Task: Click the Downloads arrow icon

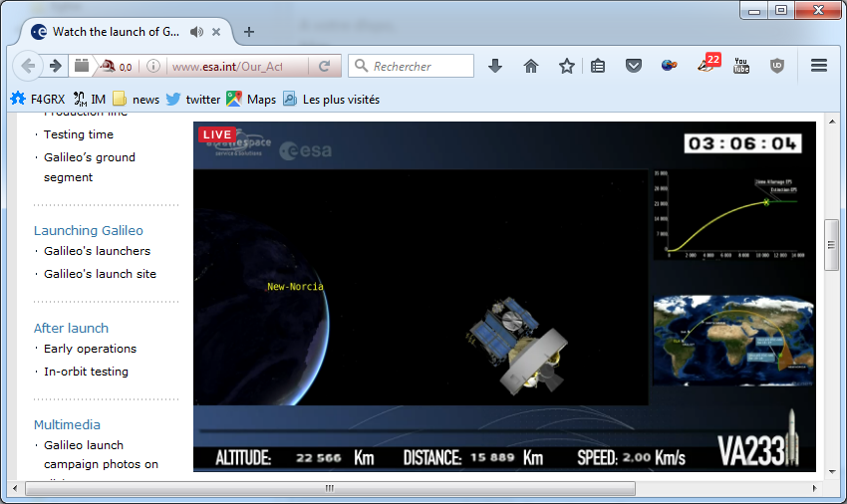Action: [495, 66]
